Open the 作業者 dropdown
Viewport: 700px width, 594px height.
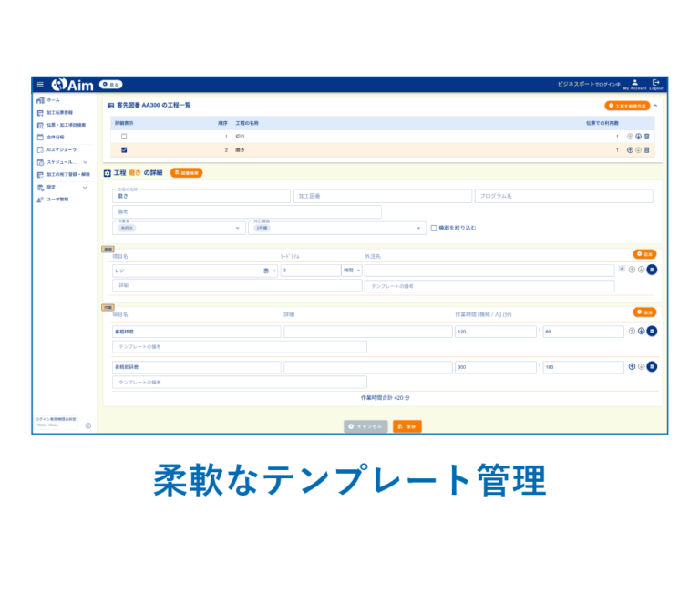[x=240, y=228]
